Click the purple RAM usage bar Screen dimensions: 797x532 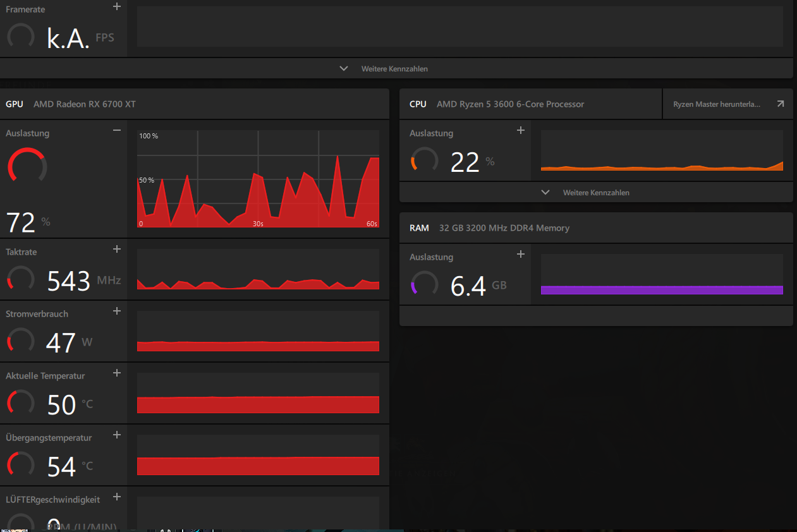pyautogui.click(x=662, y=290)
